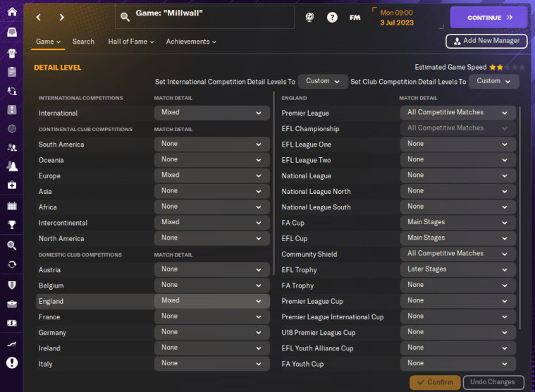Switch to the Search tab
Viewport: 535px width, 392px height.
click(83, 42)
